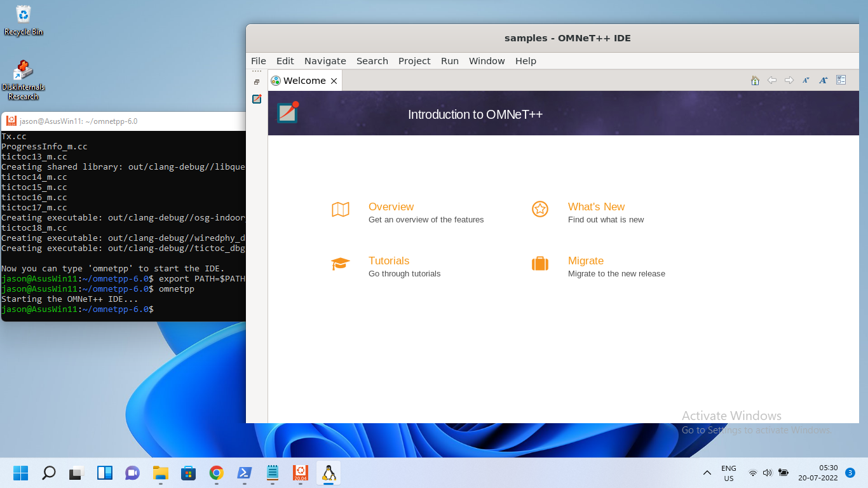Screen dimensions: 868x488
Task: Open Google Chrome from taskbar
Action: coord(216,473)
